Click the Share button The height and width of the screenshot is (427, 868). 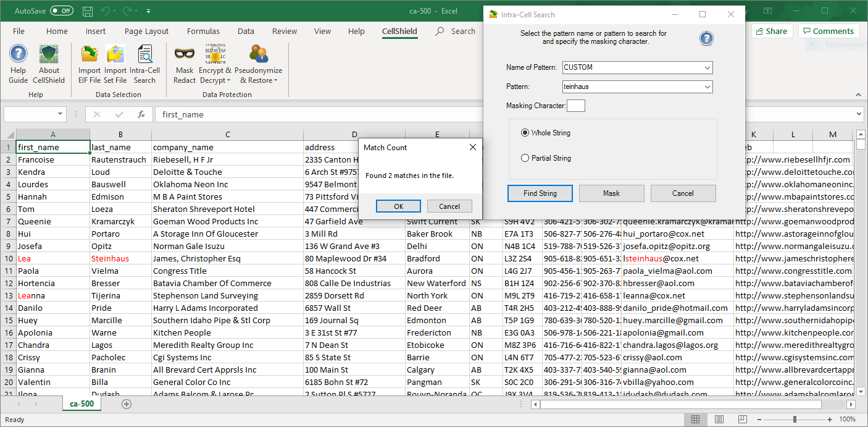pyautogui.click(x=771, y=32)
